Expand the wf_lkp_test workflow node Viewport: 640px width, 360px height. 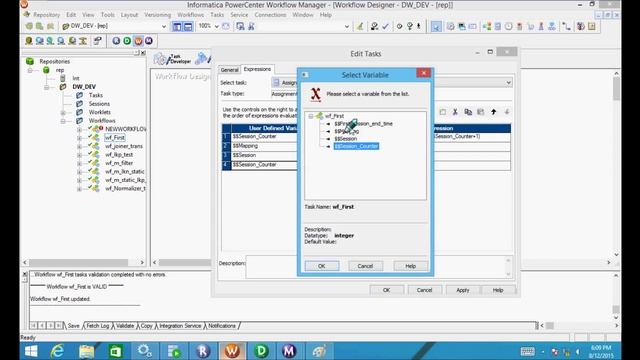coord(79,155)
